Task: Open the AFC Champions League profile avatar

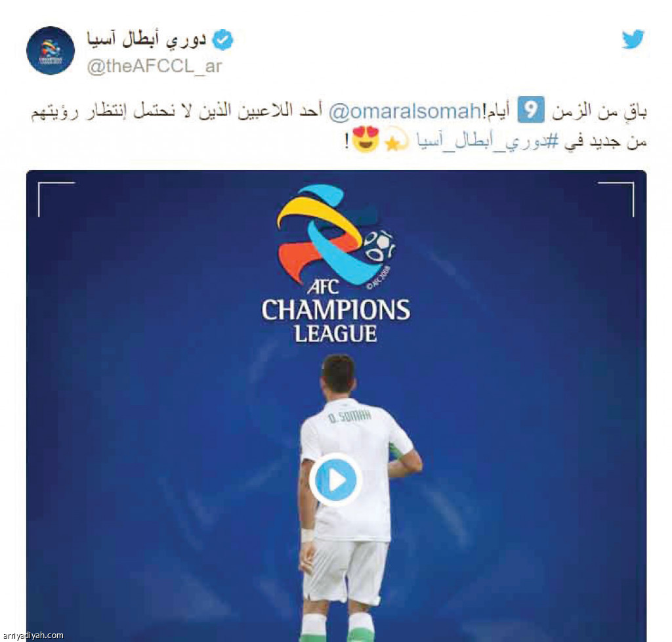Action: click(x=51, y=51)
